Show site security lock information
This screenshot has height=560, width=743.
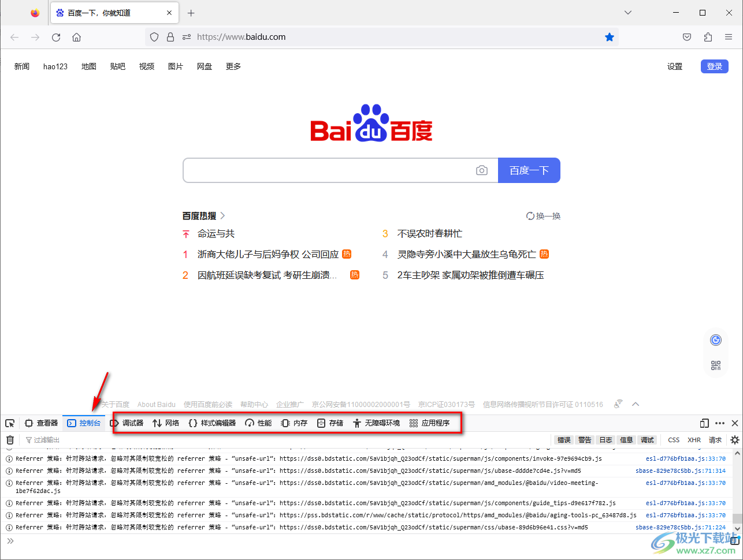click(170, 37)
